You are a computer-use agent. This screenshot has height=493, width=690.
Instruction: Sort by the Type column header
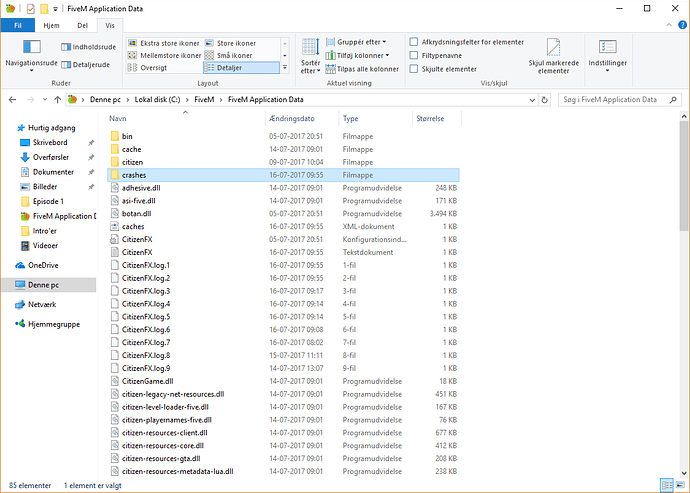click(375, 118)
